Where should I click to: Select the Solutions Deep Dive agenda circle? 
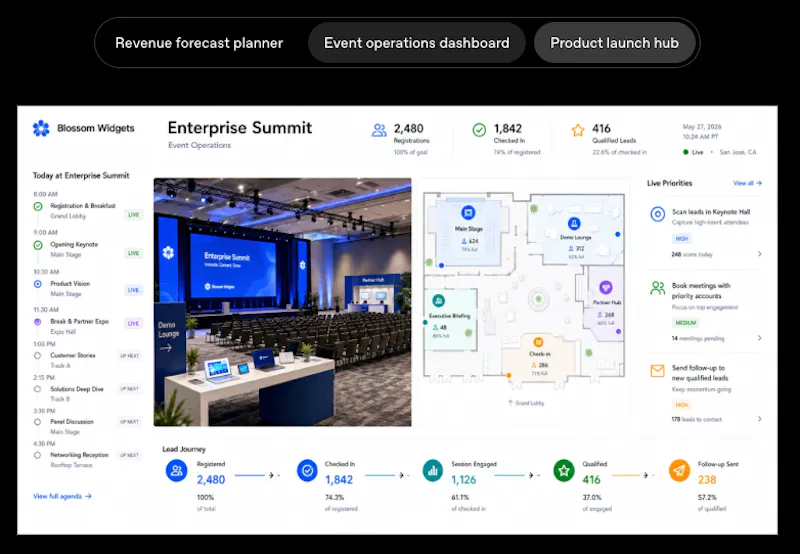point(37,389)
